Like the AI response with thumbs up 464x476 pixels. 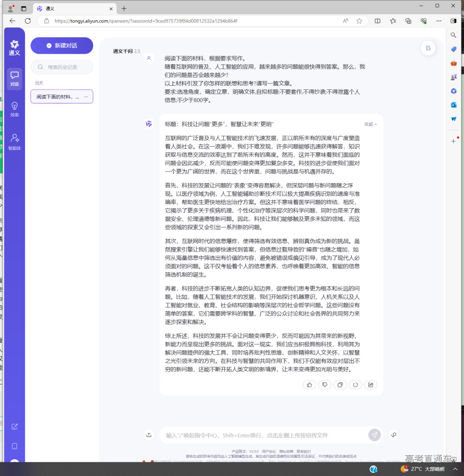point(309,384)
